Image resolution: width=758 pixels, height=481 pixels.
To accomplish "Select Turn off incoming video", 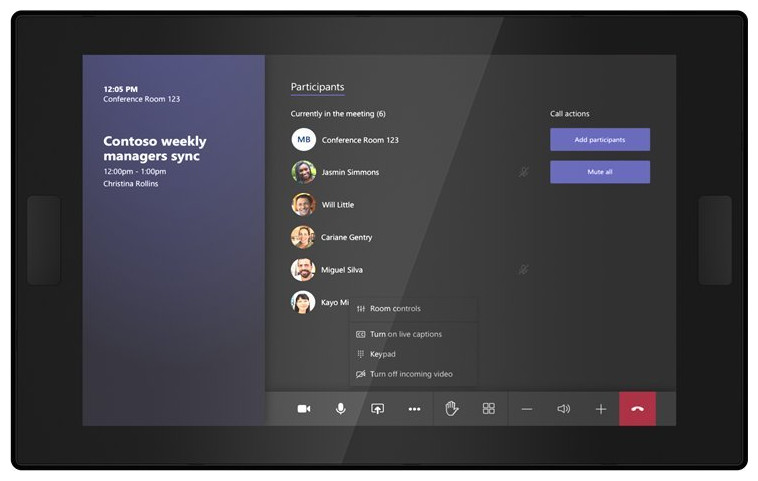I will [x=410, y=374].
